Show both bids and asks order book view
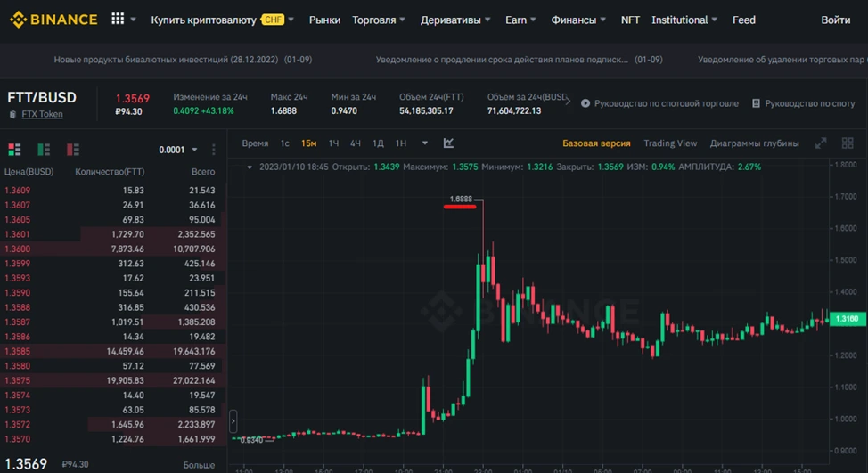Image resolution: width=868 pixels, height=473 pixels. coord(14,150)
